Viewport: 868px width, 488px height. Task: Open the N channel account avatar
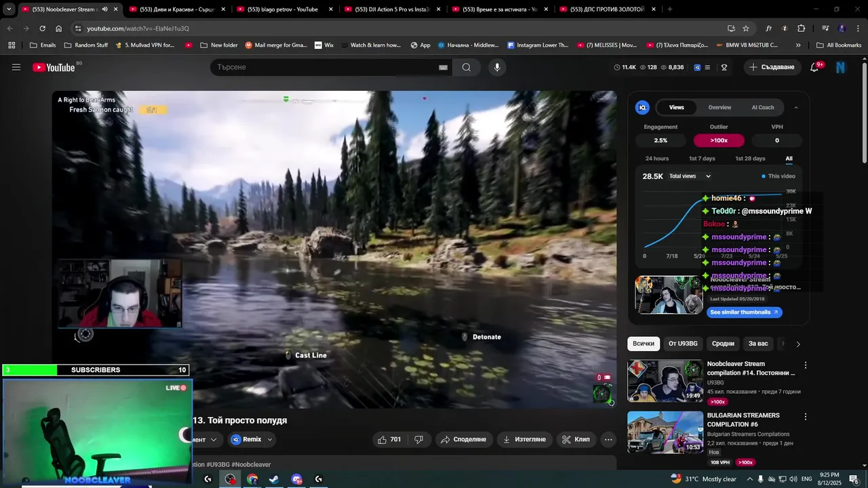pos(841,67)
